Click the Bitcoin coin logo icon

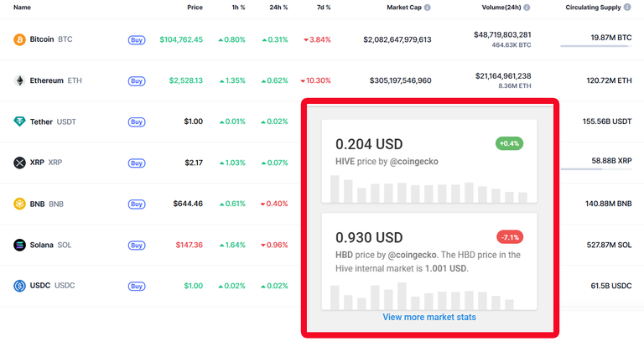(19, 39)
